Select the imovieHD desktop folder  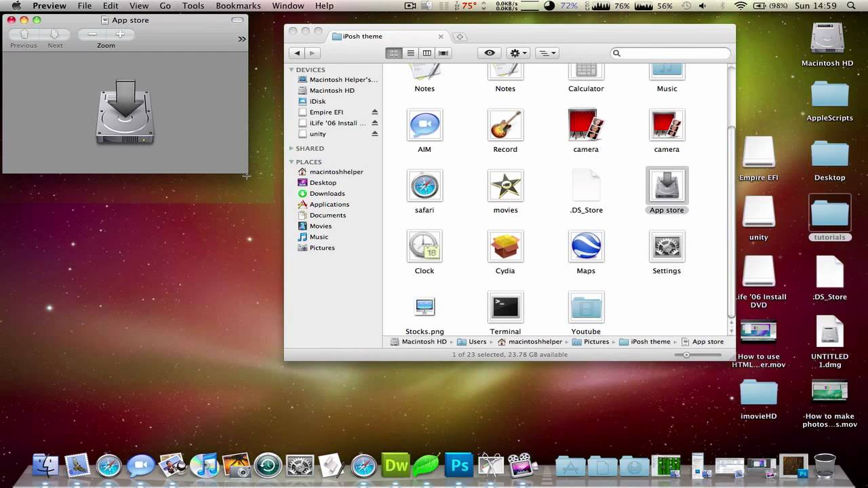758,393
